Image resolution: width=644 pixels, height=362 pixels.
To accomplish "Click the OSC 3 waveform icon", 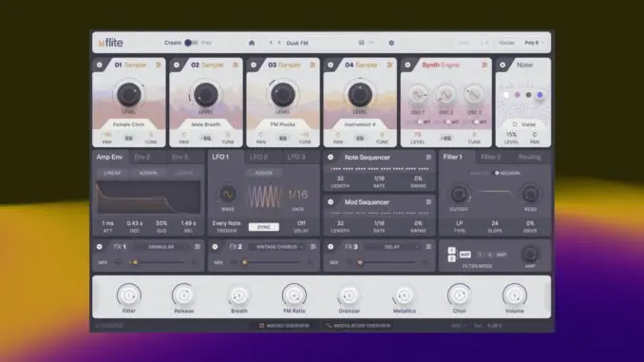I will click(x=474, y=95).
